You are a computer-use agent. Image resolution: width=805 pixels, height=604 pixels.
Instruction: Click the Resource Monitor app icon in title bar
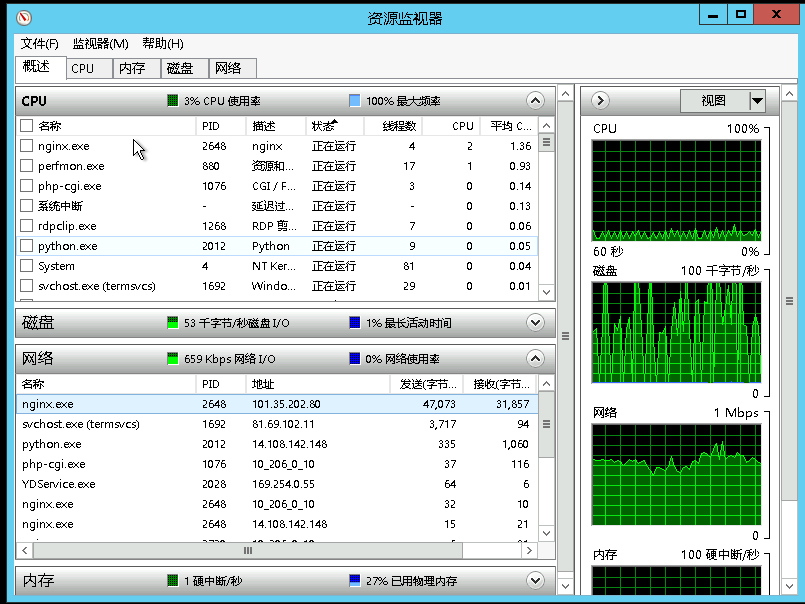pyautogui.click(x=24, y=18)
